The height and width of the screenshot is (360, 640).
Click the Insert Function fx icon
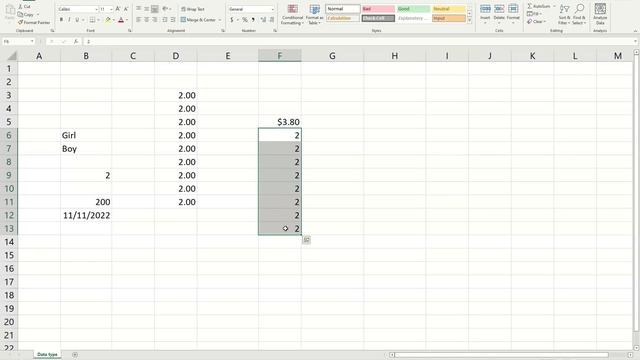pos(76,41)
